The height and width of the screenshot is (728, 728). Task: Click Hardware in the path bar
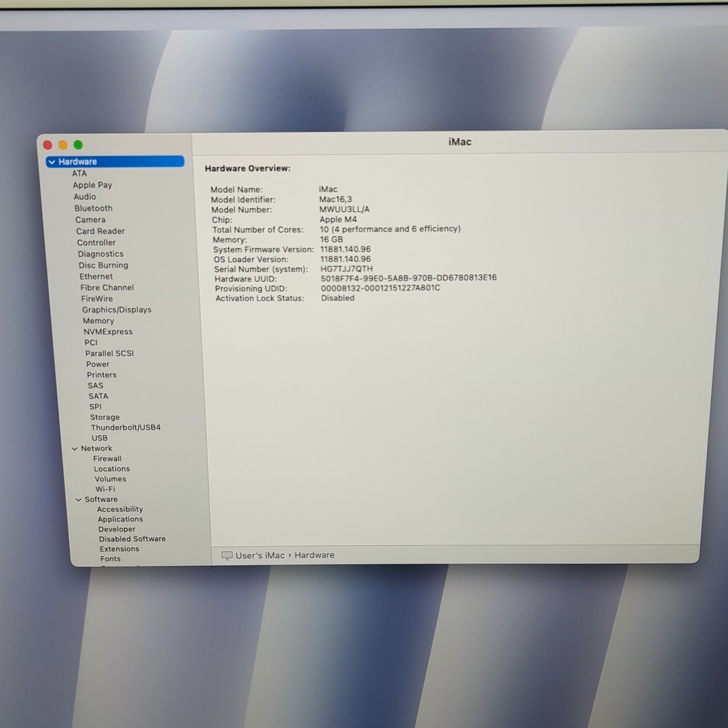pos(314,555)
